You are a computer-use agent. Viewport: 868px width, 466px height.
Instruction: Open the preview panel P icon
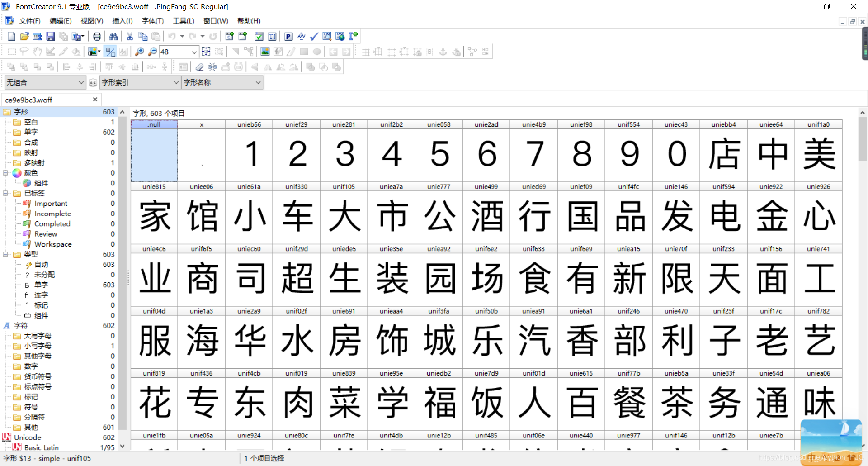click(x=288, y=36)
